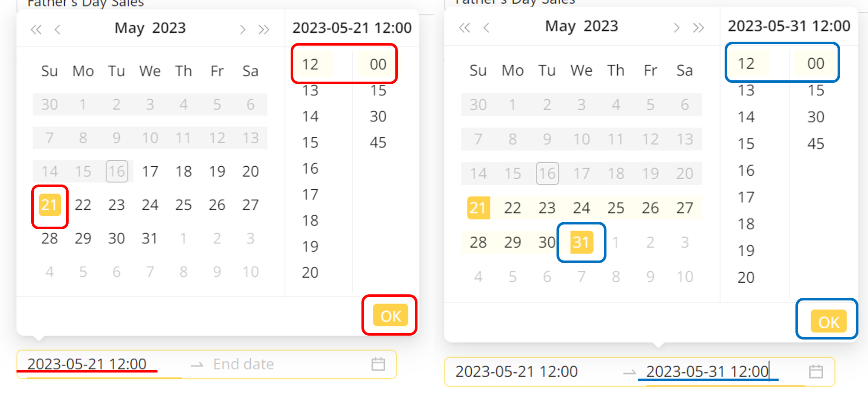Confirm with OK in right date picker
The height and width of the screenshot is (399, 868).
click(x=828, y=322)
